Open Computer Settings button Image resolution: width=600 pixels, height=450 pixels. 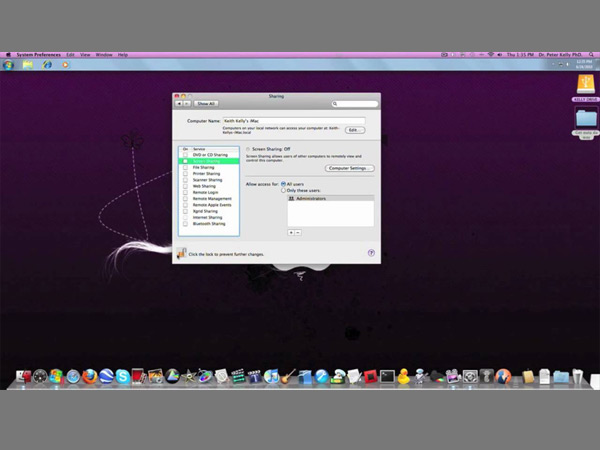pyautogui.click(x=350, y=168)
